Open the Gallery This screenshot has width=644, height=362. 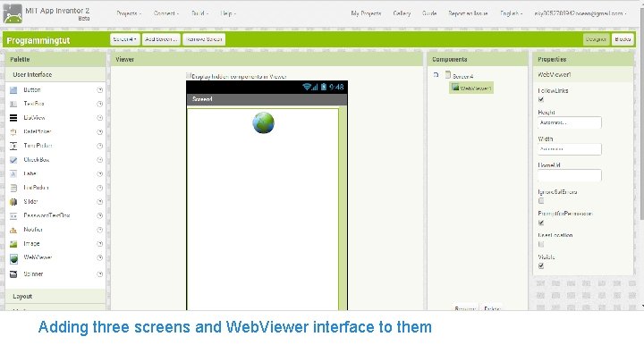coord(402,13)
